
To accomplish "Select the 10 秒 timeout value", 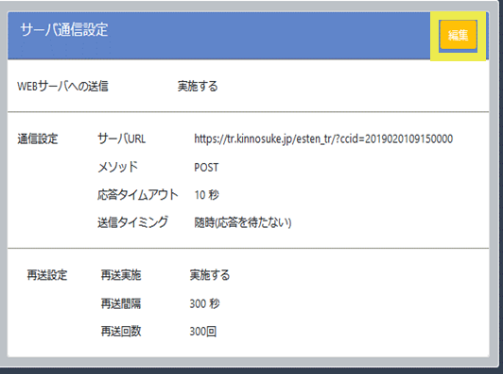I will click(207, 195).
